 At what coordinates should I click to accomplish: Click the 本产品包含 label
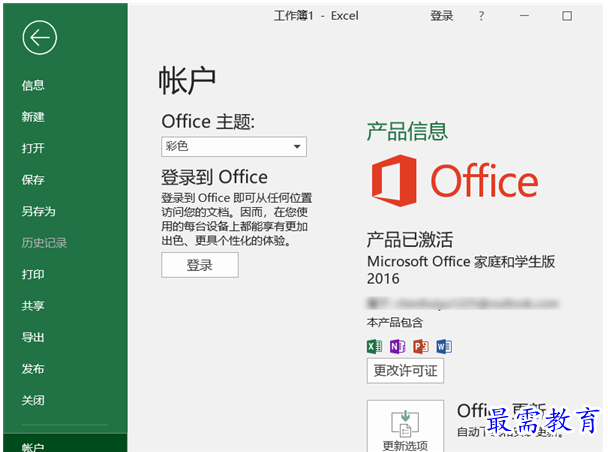pyautogui.click(x=395, y=323)
